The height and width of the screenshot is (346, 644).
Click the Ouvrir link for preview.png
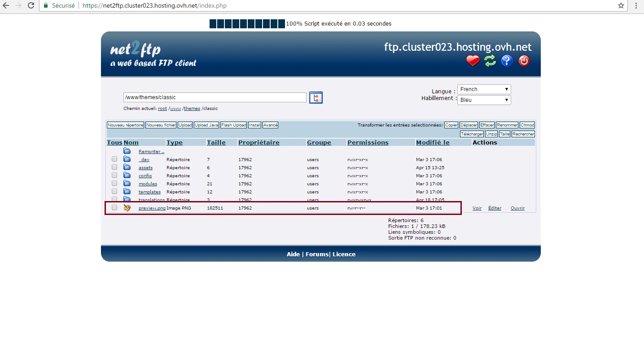(x=517, y=208)
